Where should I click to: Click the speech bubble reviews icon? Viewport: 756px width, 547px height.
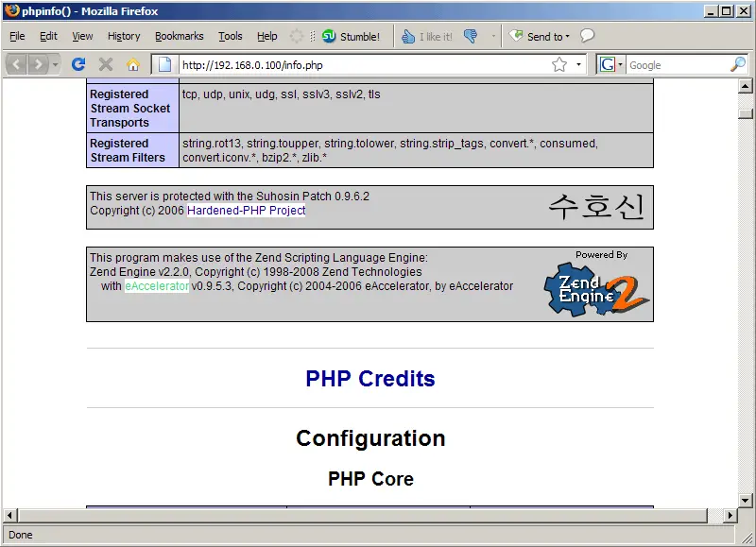tap(587, 36)
